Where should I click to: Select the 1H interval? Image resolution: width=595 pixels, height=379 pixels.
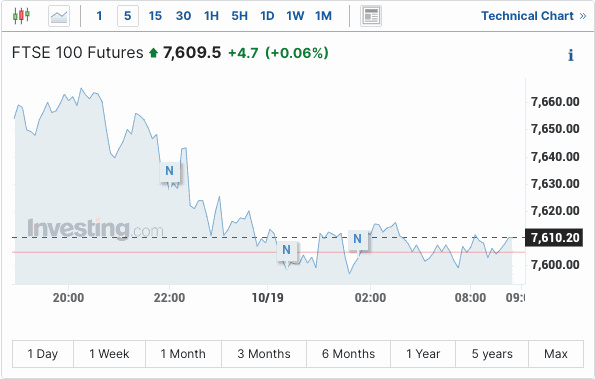[211, 16]
